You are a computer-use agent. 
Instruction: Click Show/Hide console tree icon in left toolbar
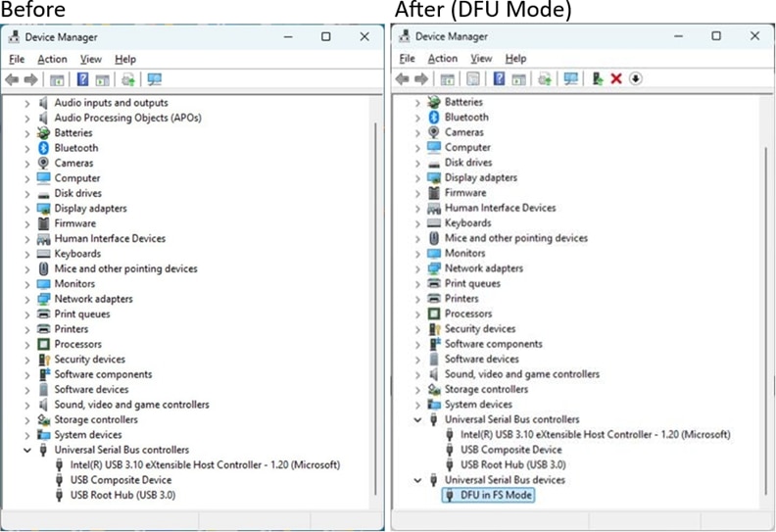pyautogui.click(x=57, y=79)
